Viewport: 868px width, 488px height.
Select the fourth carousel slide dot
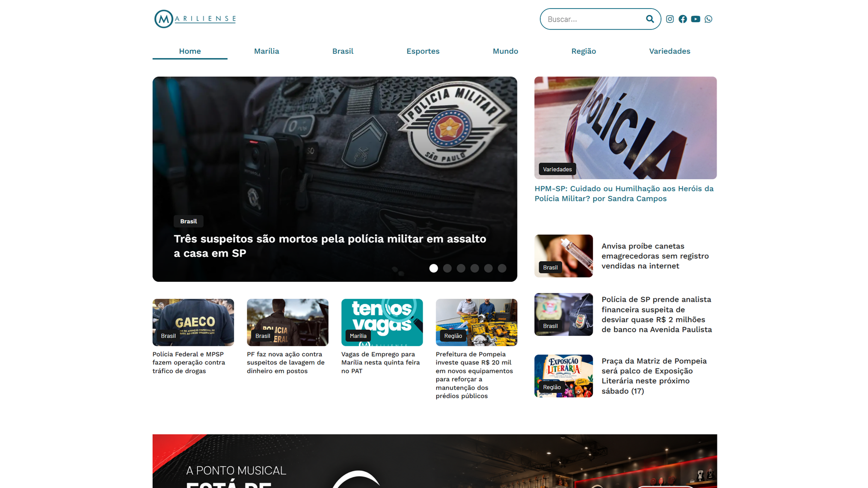pyautogui.click(x=474, y=268)
